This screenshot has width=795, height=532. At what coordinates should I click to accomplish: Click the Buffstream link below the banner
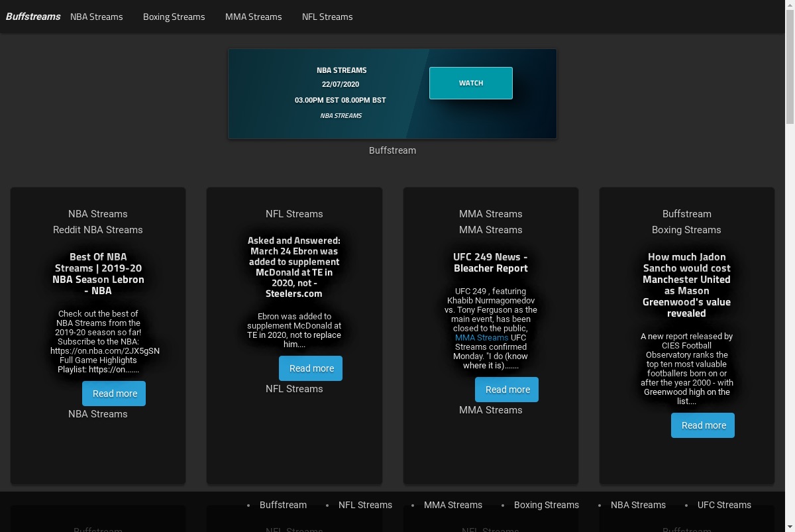[x=393, y=150]
